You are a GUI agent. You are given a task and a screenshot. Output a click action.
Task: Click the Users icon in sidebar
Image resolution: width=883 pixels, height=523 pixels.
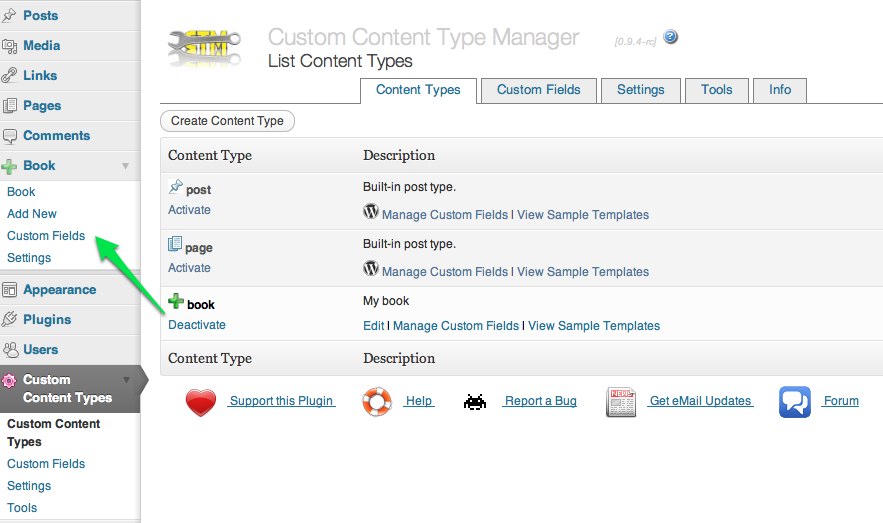pos(10,350)
